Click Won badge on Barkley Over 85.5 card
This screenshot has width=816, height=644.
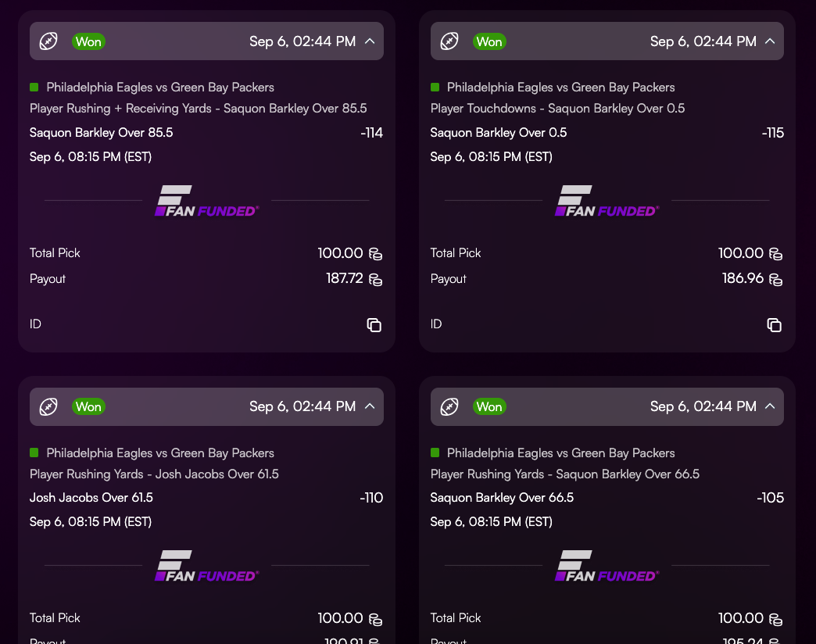click(88, 41)
